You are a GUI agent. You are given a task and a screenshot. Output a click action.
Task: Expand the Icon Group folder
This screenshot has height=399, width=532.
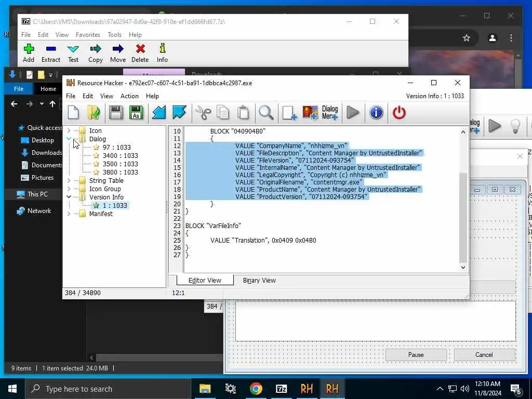69,189
